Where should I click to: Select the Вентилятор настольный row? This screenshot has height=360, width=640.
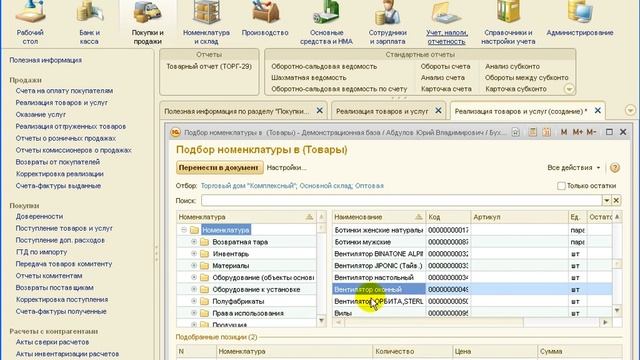[x=472, y=278]
